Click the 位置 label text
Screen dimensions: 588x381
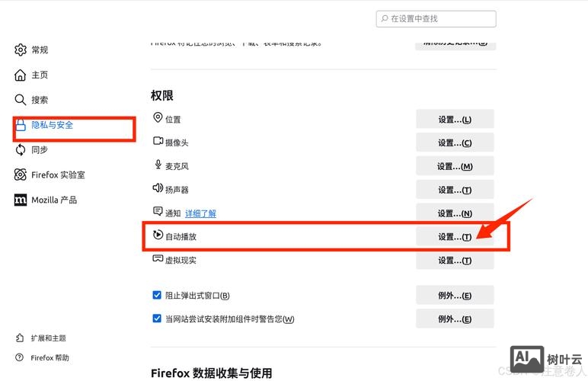pos(173,119)
